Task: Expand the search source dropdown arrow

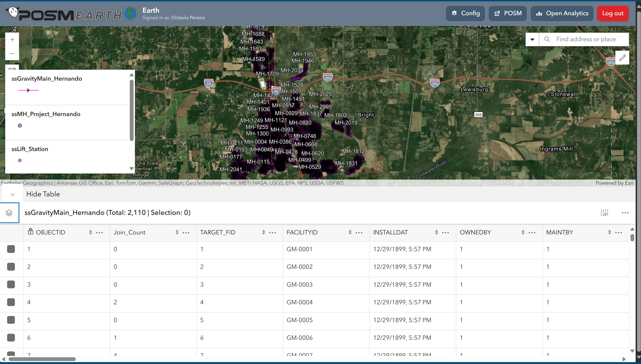Action: tap(532, 39)
